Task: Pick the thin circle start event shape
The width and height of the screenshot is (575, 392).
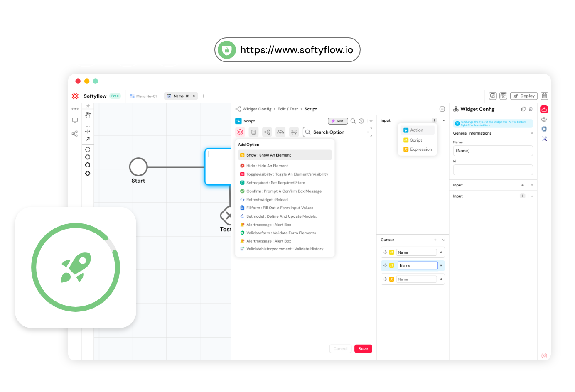Action: click(x=88, y=149)
